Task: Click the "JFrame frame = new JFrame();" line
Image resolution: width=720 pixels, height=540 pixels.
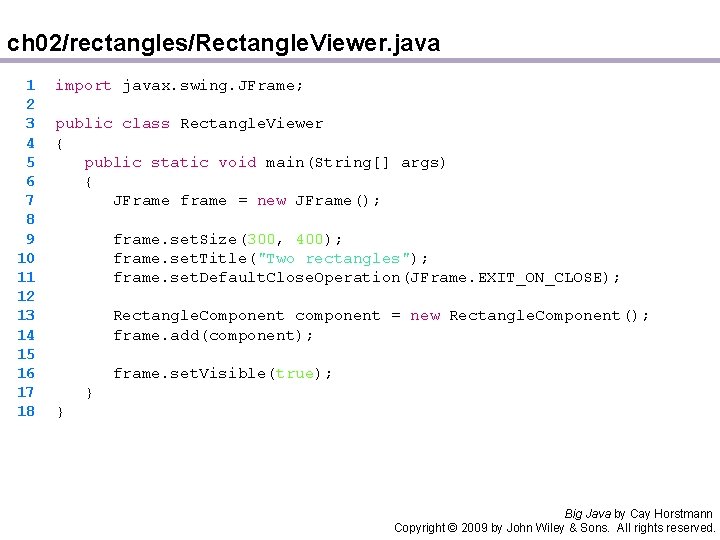Action: (x=247, y=201)
